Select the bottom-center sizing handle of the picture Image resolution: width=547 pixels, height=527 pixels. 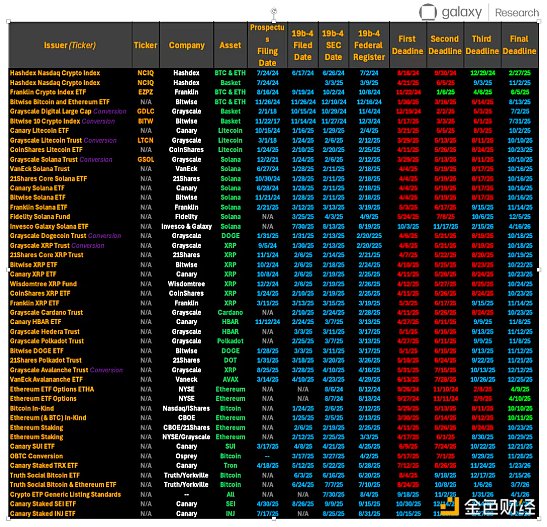(274, 519)
